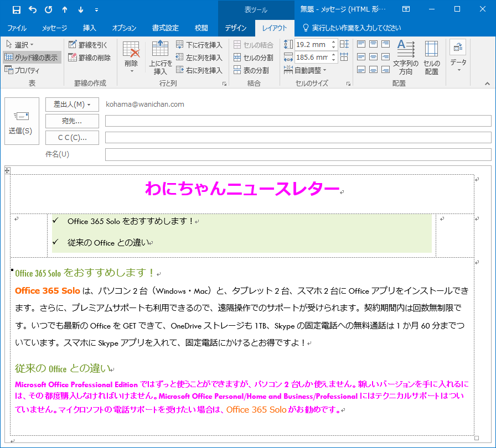Open the 選択 dropdown
The height and width of the screenshot is (448, 496).
20,45
